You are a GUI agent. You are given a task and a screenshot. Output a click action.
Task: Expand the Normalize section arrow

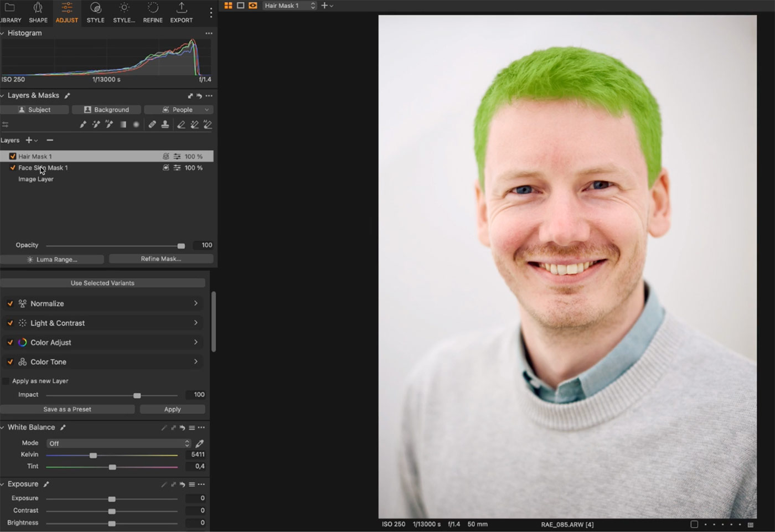point(195,303)
